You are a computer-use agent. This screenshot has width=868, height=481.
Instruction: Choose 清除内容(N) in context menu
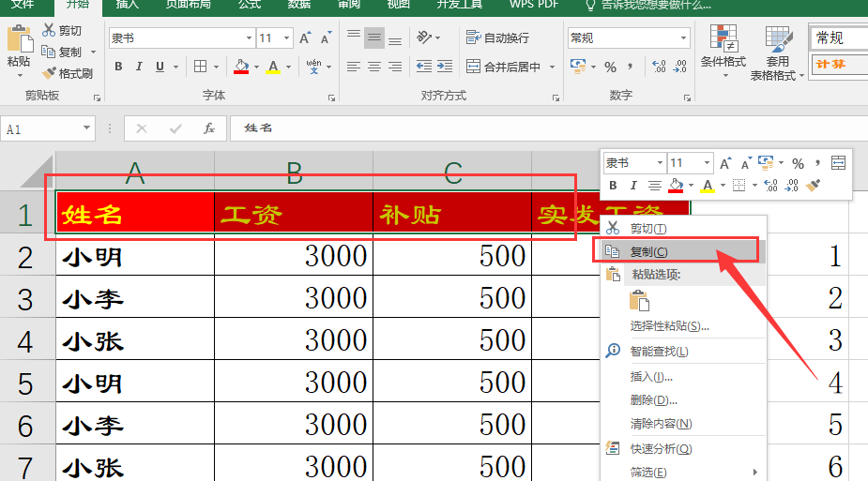click(684, 424)
